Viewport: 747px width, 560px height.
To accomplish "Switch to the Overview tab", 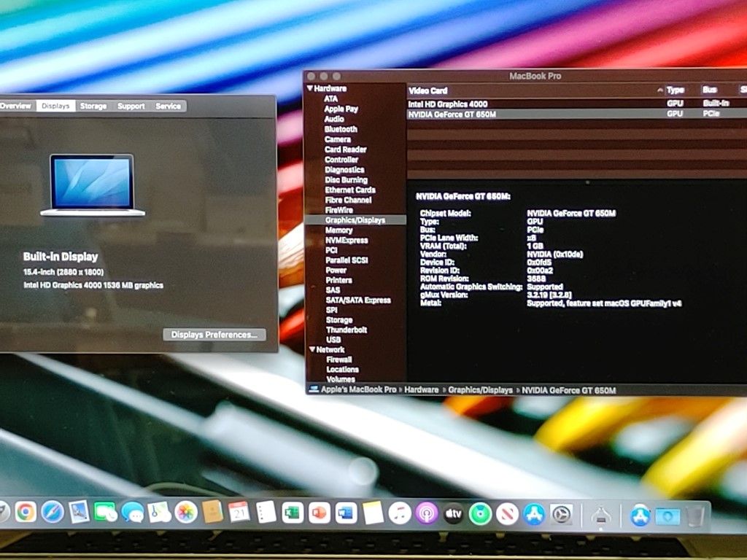I will [16, 106].
